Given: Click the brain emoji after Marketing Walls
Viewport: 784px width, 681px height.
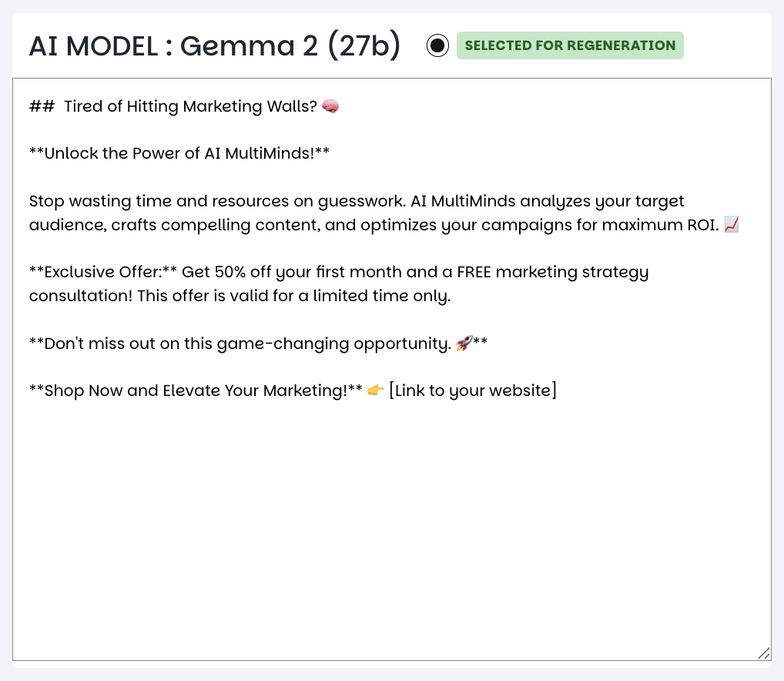Looking at the screenshot, I should (x=330, y=106).
